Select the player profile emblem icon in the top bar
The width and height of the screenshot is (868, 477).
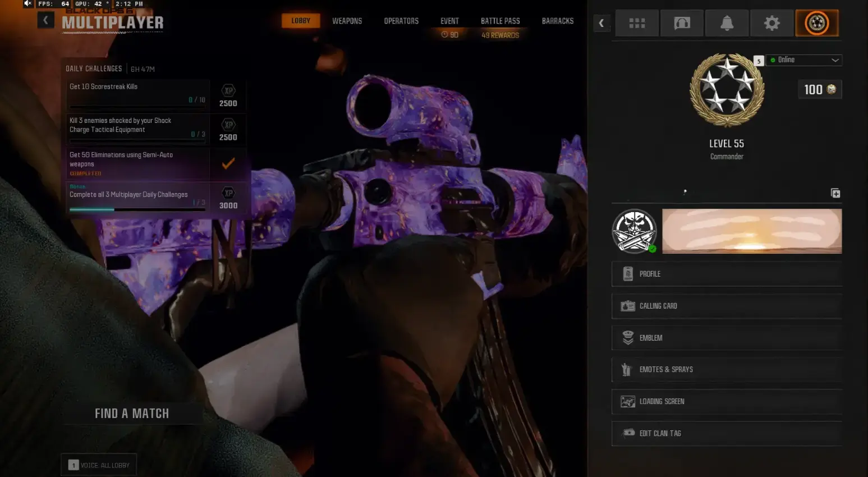[x=817, y=23]
